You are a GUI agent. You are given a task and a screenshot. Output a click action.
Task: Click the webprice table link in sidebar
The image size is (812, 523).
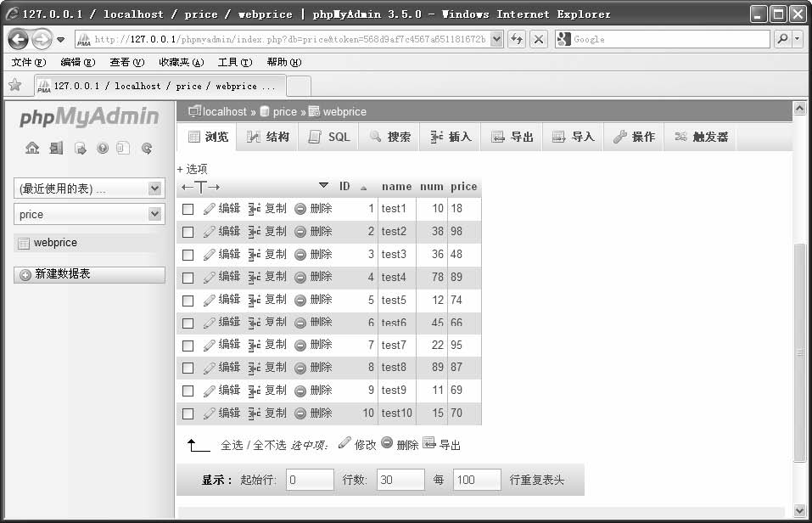point(55,243)
